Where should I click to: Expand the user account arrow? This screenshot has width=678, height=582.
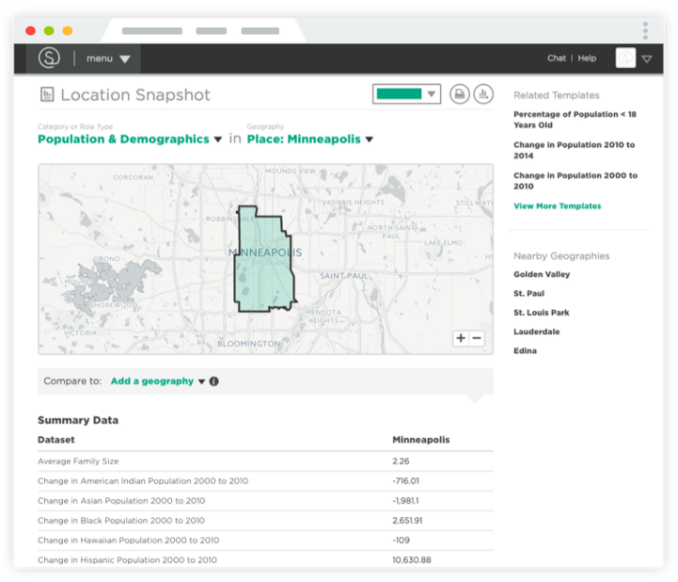647,59
